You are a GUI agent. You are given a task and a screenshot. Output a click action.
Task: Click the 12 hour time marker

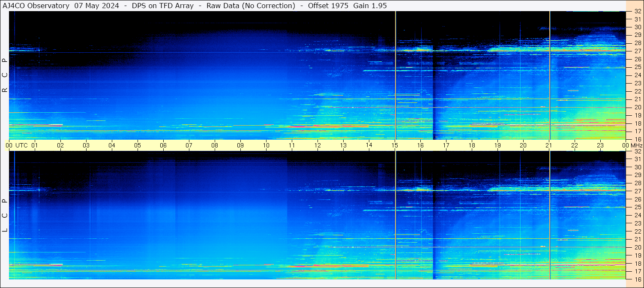pyautogui.click(x=318, y=145)
